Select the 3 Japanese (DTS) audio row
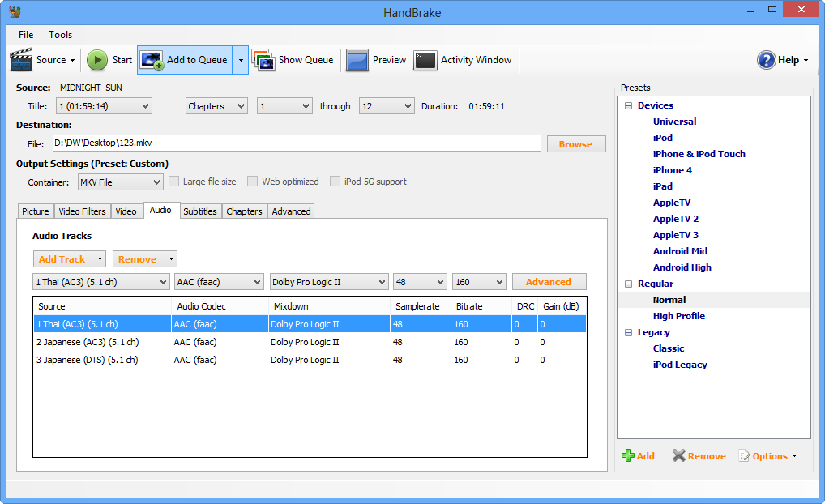The width and height of the screenshot is (825, 504). click(x=310, y=360)
